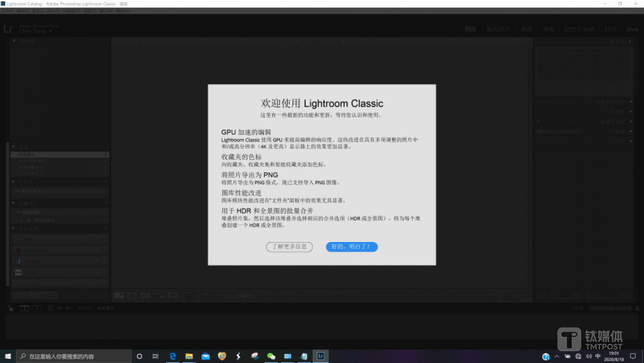Expand the 评论 panel
Screen dimensions: 644x363
pyautogui.click(x=630, y=141)
